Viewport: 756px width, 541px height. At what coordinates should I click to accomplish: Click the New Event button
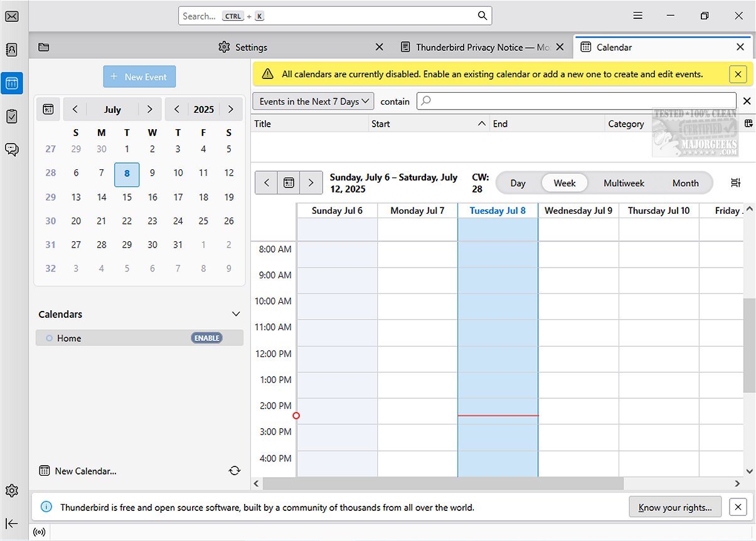pyautogui.click(x=139, y=76)
